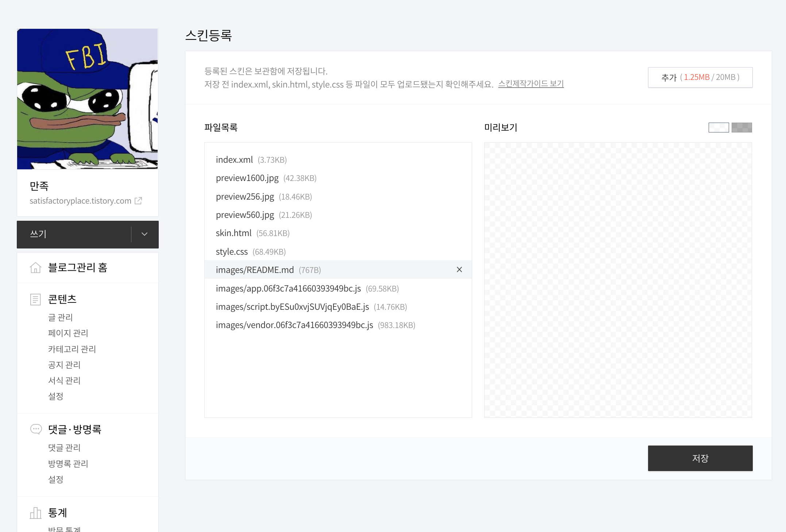The width and height of the screenshot is (786, 532).
Task: Go to 댓글 관리 in sidebar
Action: pos(64,448)
